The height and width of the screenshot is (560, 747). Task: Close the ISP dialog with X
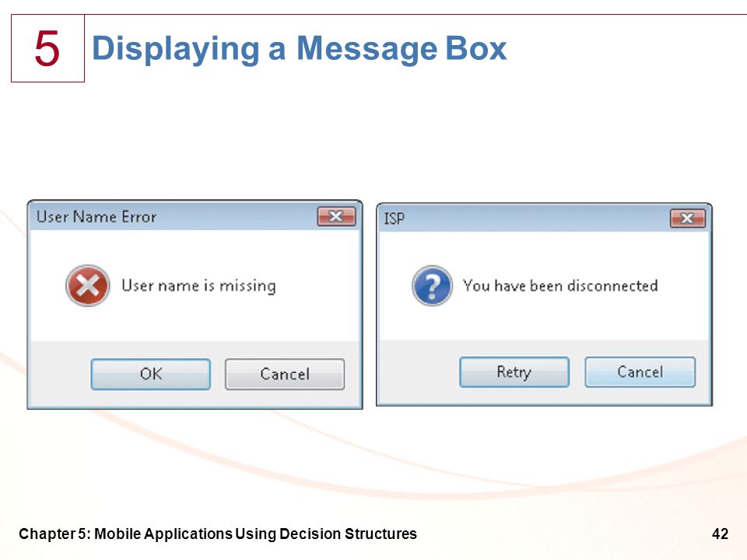click(687, 219)
